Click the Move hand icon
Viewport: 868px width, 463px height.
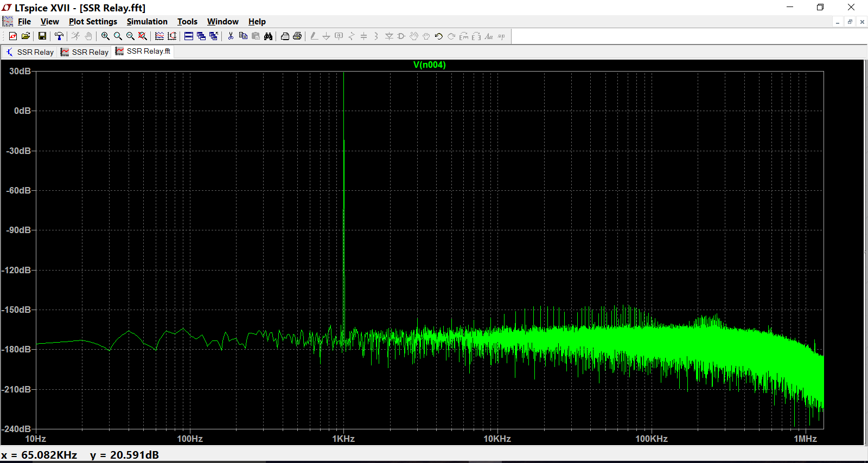(x=414, y=36)
